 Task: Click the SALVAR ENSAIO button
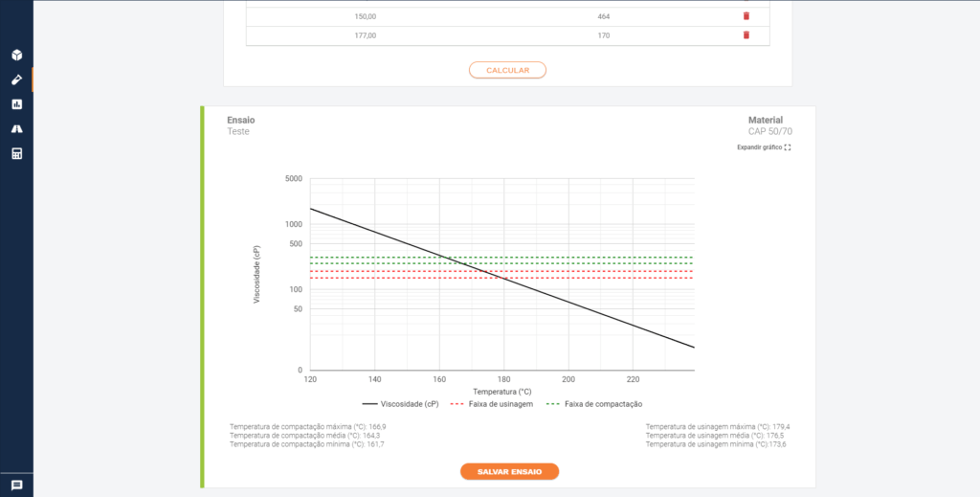(509, 471)
